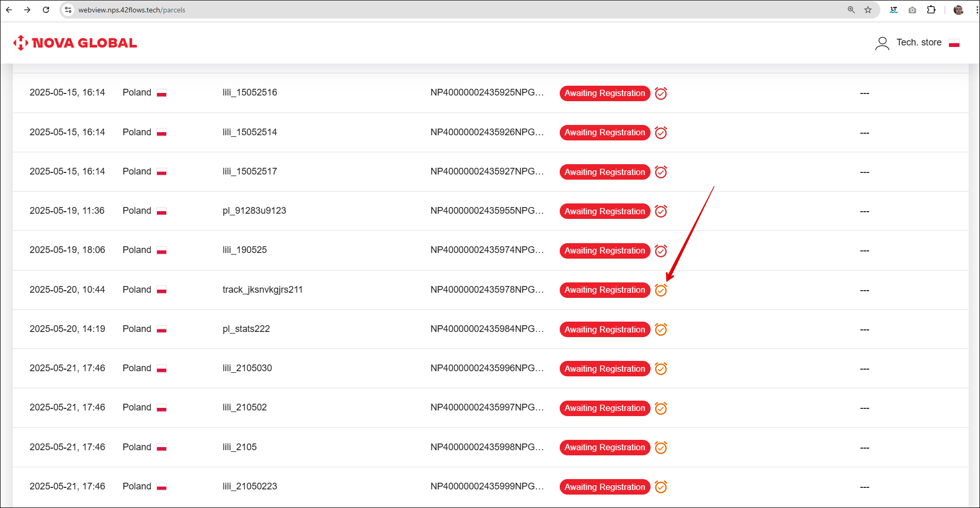Click the orange alarm icon for lili_2105

660,448
